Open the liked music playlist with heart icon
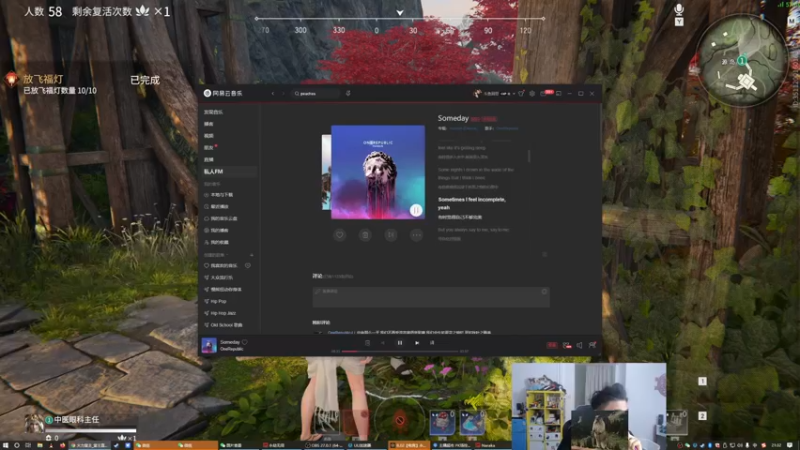Viewport: 800px width, 450px height. (x=221, y=265)
